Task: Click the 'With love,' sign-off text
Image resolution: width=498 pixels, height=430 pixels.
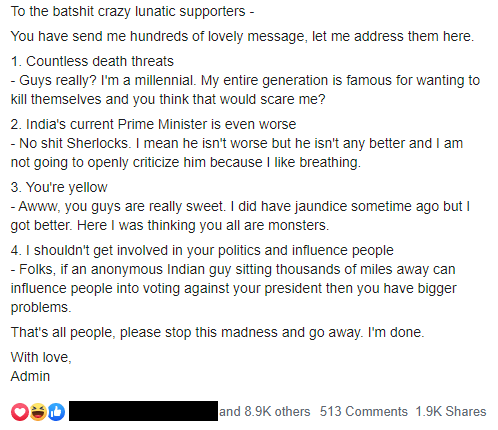Action: (x=41, y=357)
